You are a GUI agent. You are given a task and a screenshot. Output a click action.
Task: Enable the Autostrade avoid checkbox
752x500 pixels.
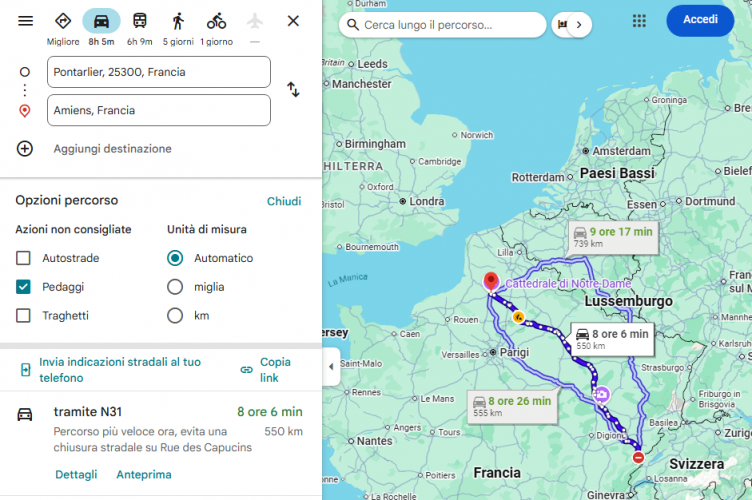(x=23, y=258)
